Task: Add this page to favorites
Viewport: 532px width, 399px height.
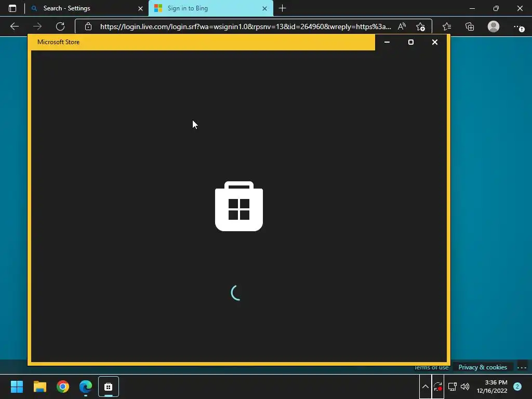Action: click(x=420, y=26)
